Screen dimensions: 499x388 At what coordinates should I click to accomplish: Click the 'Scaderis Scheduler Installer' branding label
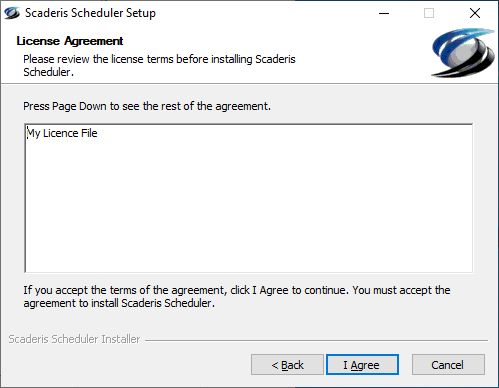(74, 339)
